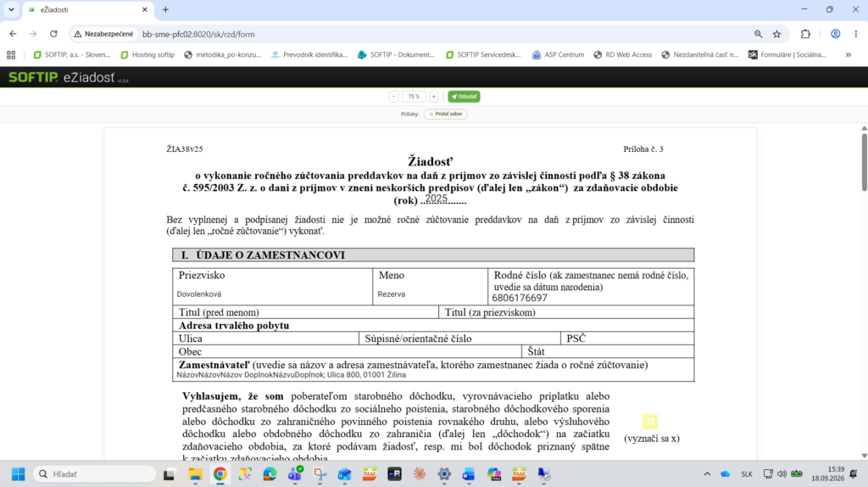Switch the SLK keyboard language

(747, 474)
